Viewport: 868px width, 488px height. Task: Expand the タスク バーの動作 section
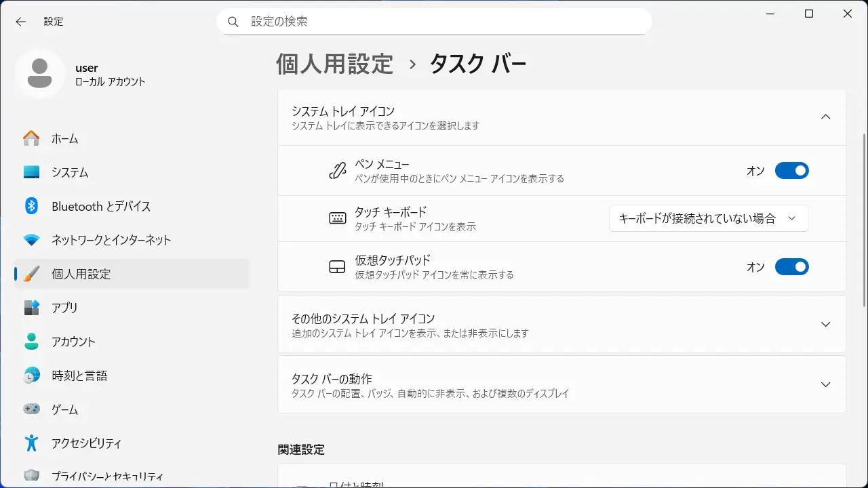(x=825, y=384)
